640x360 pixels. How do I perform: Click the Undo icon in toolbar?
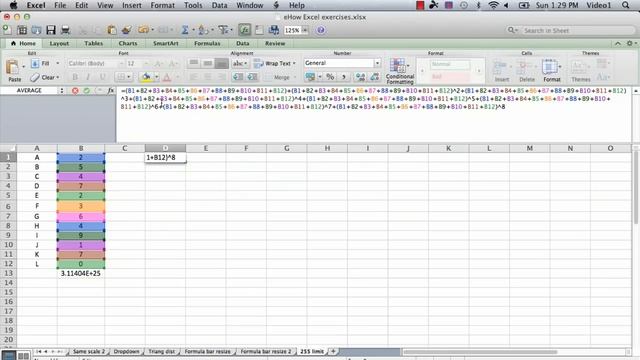click(143, 30)
